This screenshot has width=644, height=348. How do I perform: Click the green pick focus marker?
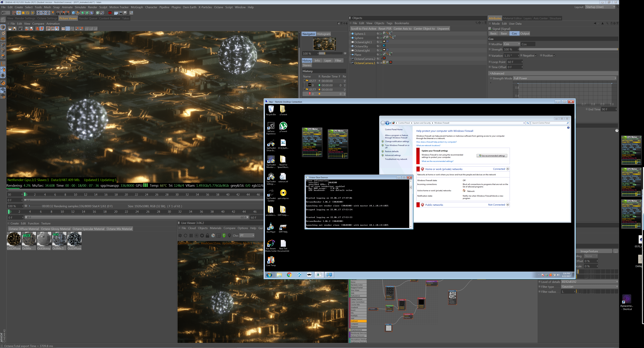[x=224, y=235]
